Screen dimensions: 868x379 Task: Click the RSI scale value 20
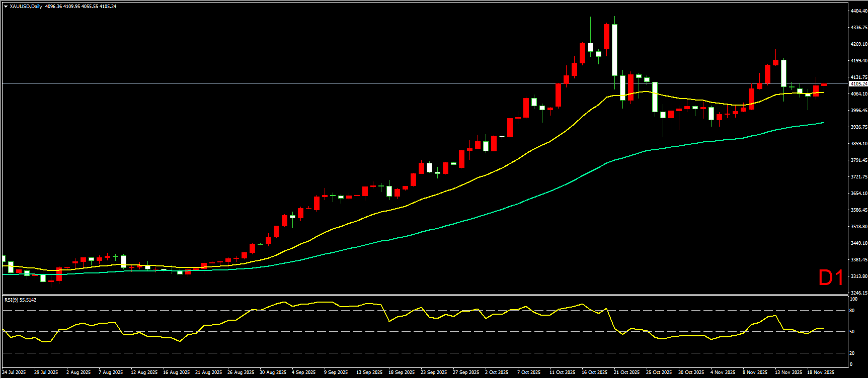point(852,353)
